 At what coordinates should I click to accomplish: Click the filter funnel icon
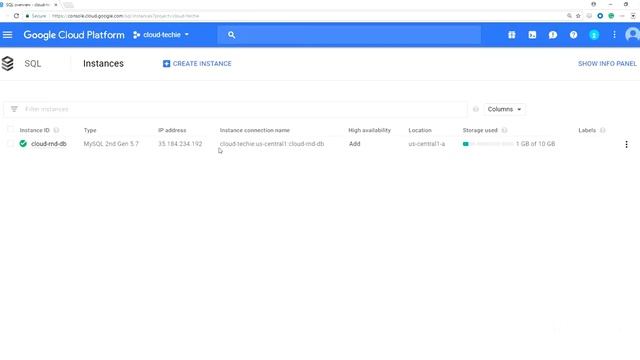coord(14,109)
